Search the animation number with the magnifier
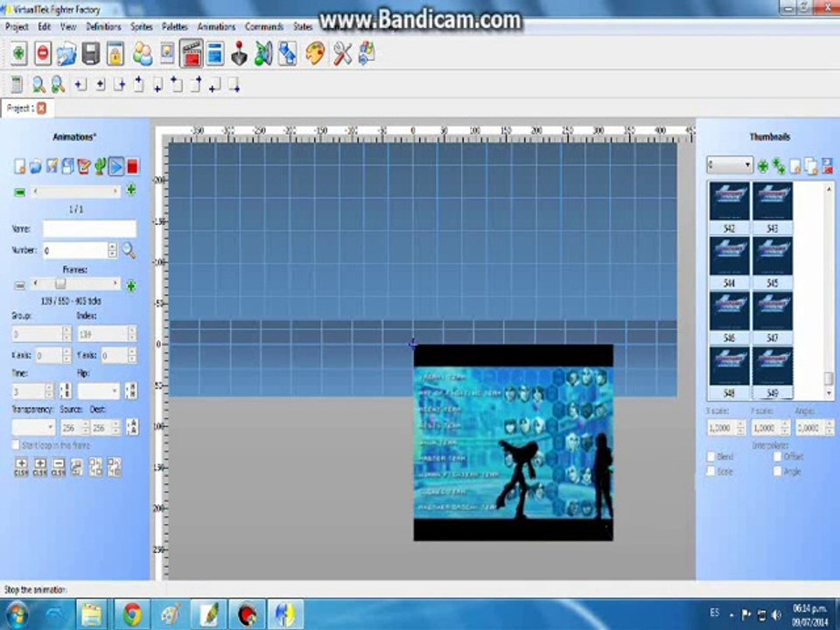Image resolution: width=840 pixels, height=630 pixels. tap(129, 250)
